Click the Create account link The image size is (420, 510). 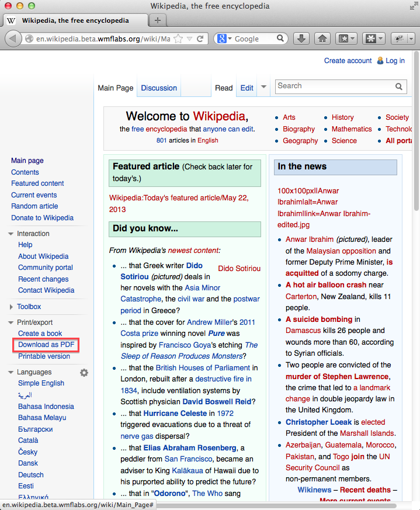pos(348,61)
